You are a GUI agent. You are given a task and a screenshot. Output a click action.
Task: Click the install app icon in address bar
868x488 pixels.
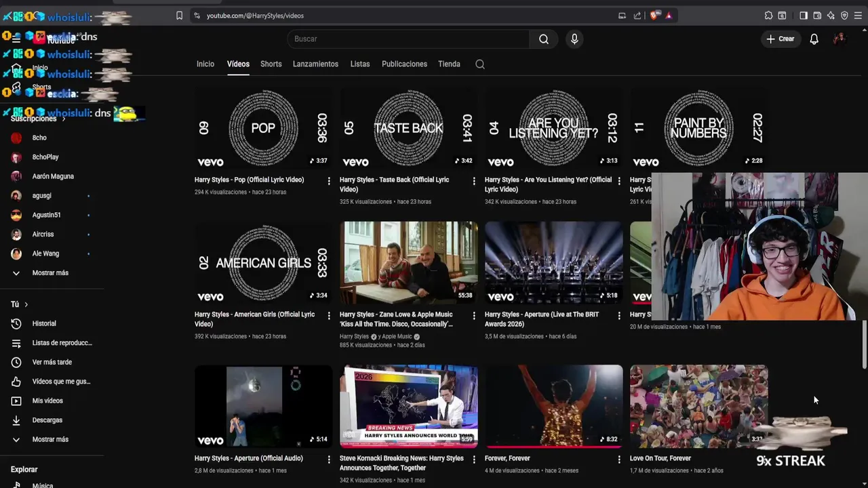(x=622, y=16)
